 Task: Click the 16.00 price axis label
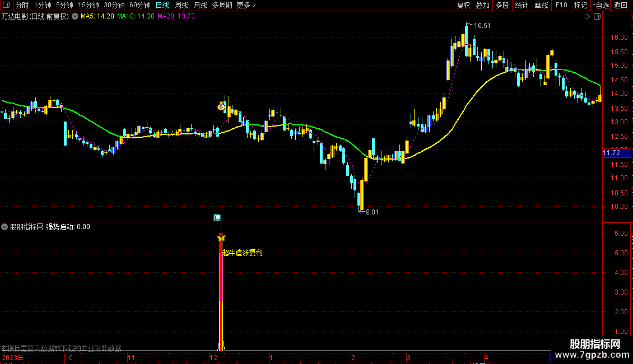pyautogui.click(x=619, y=37)
